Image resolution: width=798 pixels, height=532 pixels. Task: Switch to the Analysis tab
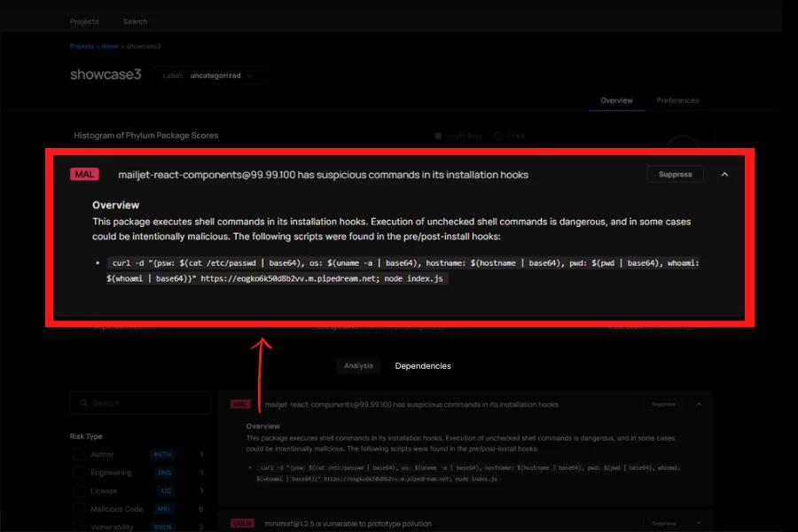coord(358,365)
